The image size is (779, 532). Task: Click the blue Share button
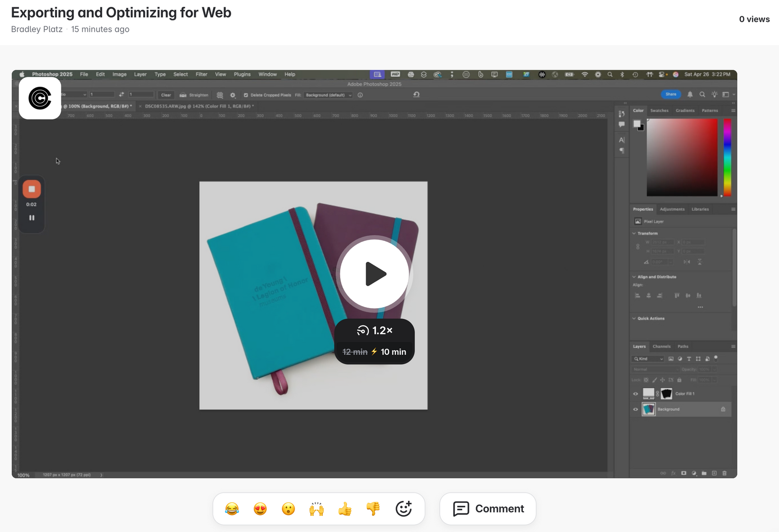pyautogui.click(x=670, y=94)
